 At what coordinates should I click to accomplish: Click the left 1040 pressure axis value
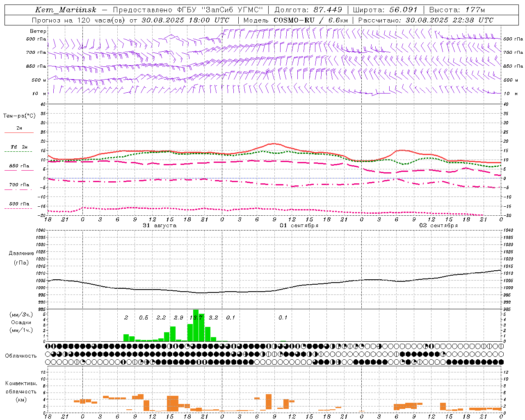[x=41, y=231]
